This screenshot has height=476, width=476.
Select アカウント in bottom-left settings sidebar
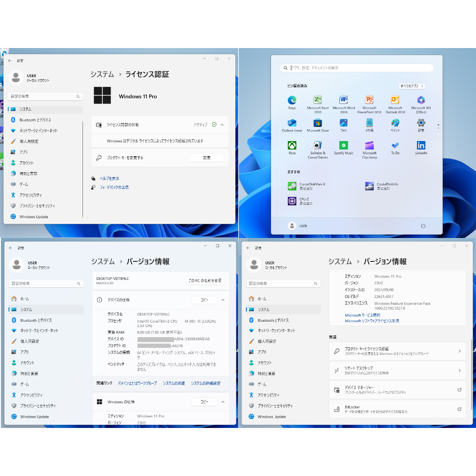click(x=46, y=362)
